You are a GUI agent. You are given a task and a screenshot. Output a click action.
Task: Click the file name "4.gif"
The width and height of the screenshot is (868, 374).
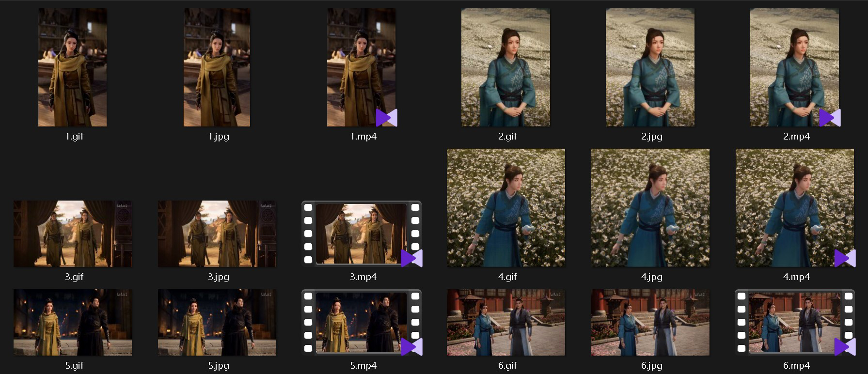pos(507,277)
